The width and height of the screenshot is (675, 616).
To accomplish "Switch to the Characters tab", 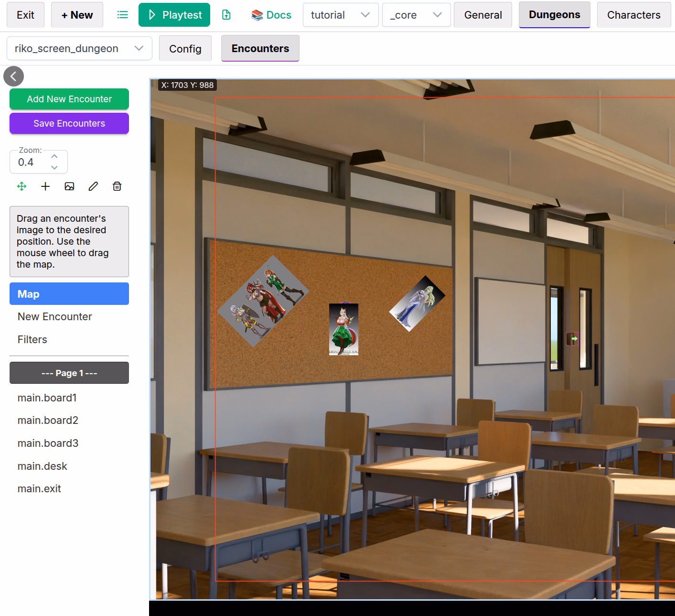I will 633,15.
